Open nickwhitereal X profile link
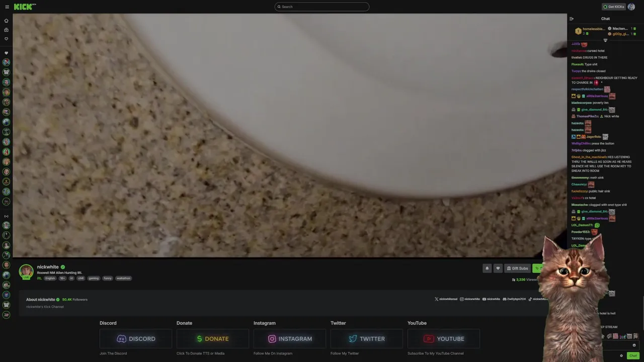644x362 pixels. point(446,299)
